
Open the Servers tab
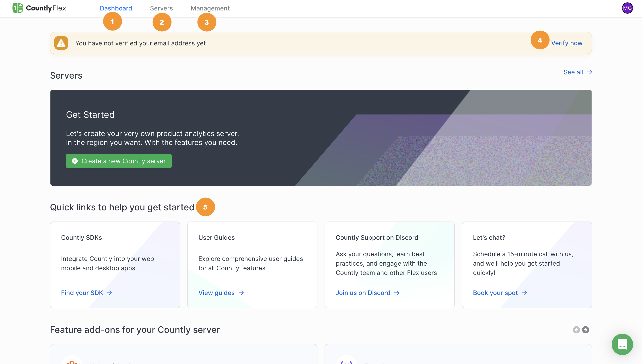[x=161, y=8]
